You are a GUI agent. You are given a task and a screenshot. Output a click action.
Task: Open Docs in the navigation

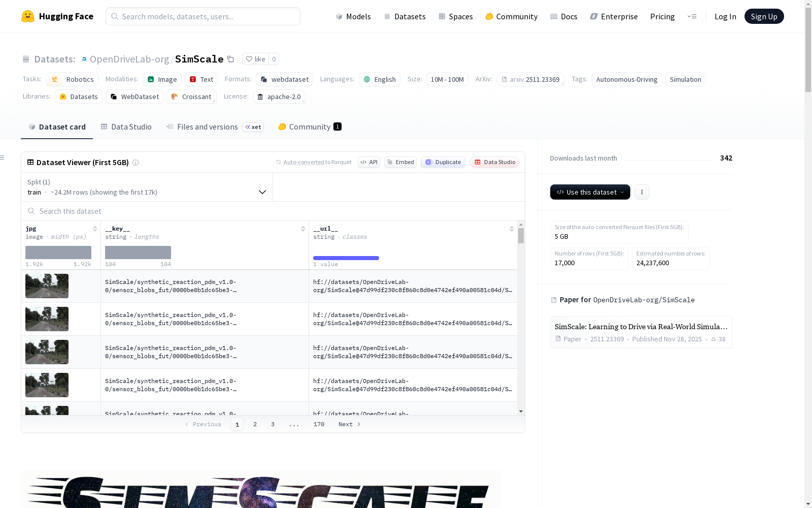(564, 16)
